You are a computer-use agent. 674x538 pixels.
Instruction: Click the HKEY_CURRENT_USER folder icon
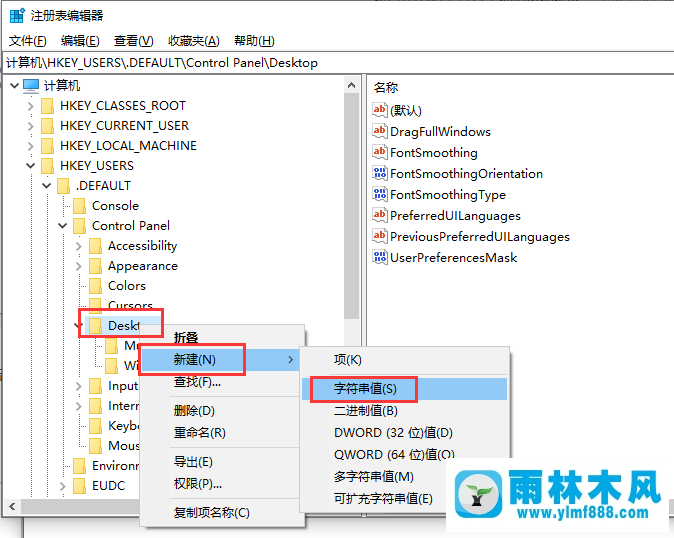click(x=47, y=126)
